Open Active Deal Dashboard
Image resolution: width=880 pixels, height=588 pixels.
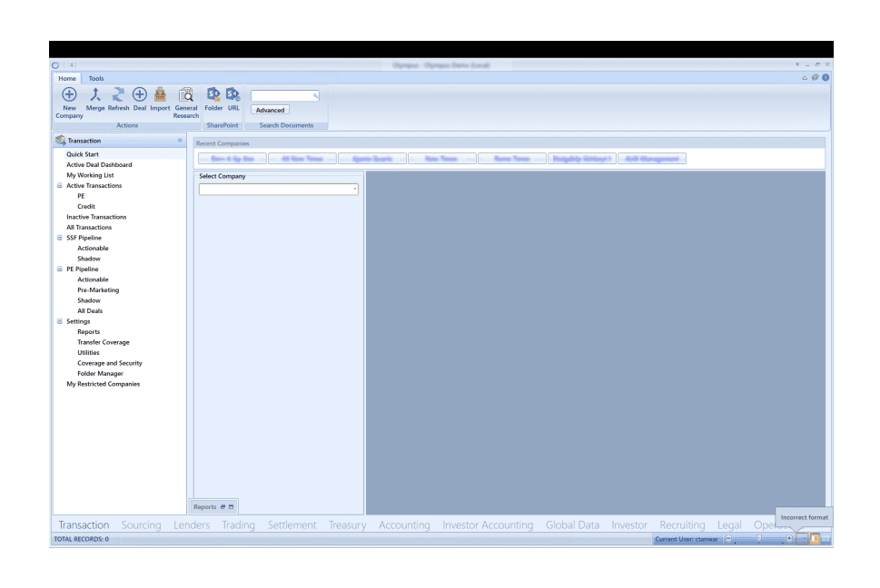[99, 165]
